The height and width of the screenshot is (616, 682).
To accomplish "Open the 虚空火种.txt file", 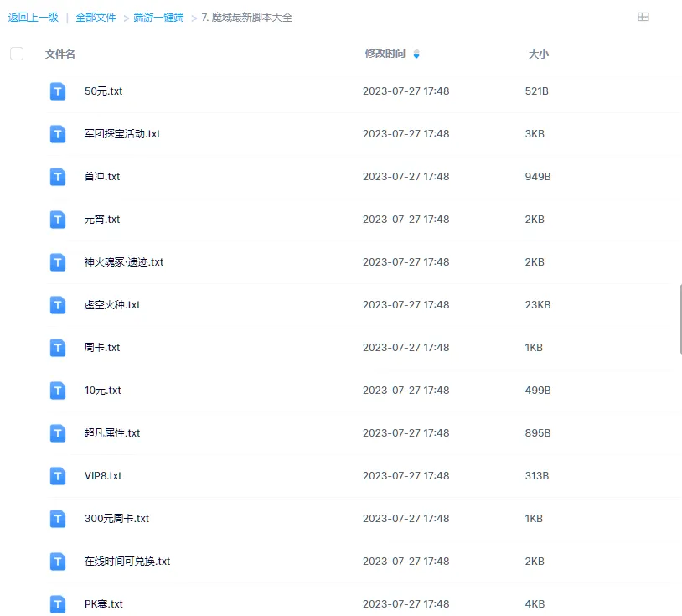I will point(112,304).
